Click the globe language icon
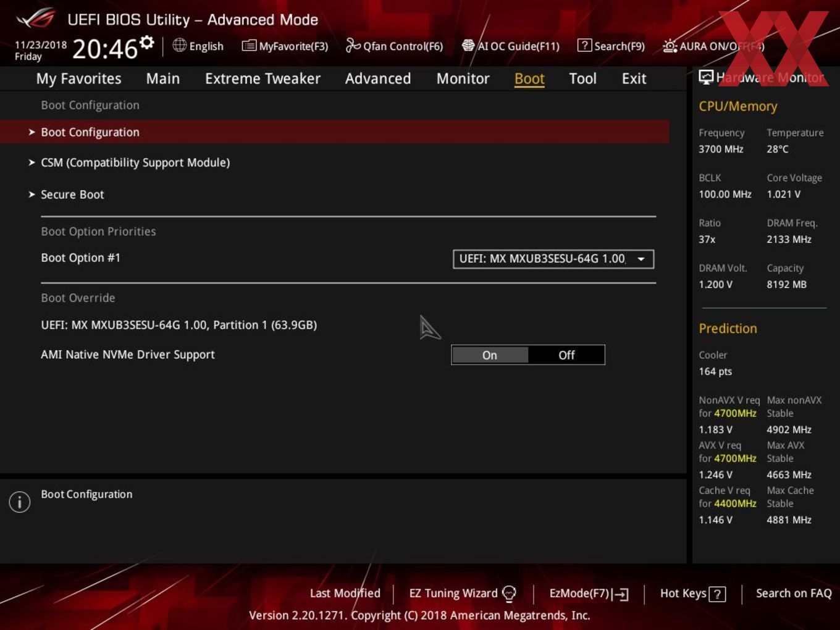The image size is (840, 630). [x=180, y=45]
